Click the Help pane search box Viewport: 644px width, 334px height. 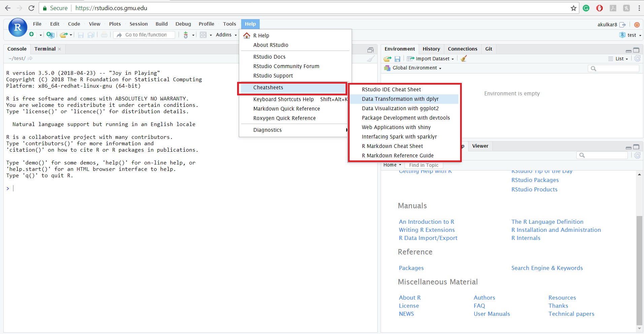(x=602, y=155)
